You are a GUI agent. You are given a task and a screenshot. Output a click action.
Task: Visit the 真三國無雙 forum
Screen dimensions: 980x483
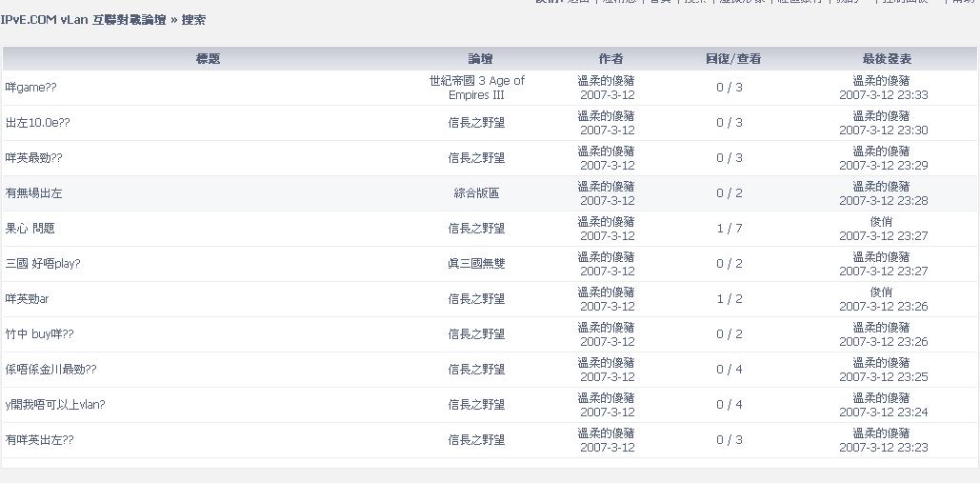pos(476,264)
